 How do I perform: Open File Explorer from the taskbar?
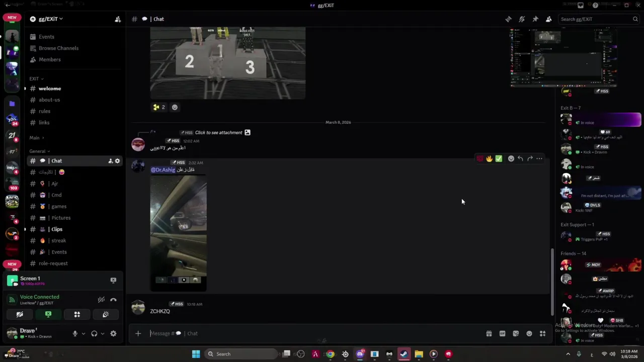(419, 354)
